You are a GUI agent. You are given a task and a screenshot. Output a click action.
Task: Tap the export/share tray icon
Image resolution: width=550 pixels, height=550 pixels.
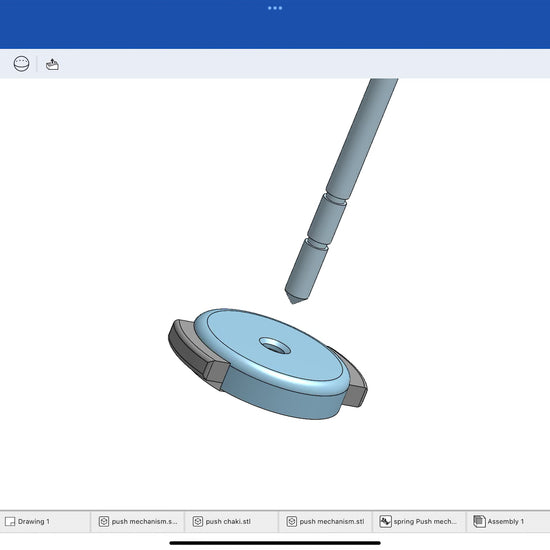pos(52,65)
